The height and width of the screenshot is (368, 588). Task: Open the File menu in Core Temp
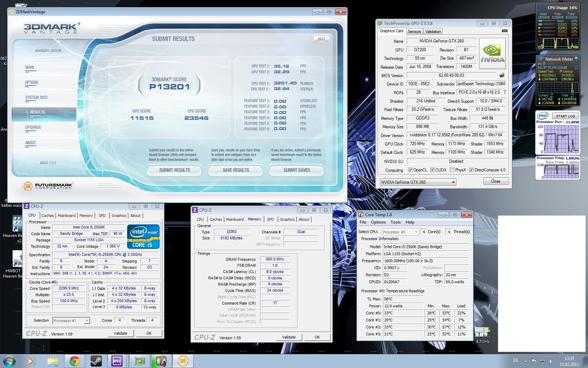click(x=363, y=222)
